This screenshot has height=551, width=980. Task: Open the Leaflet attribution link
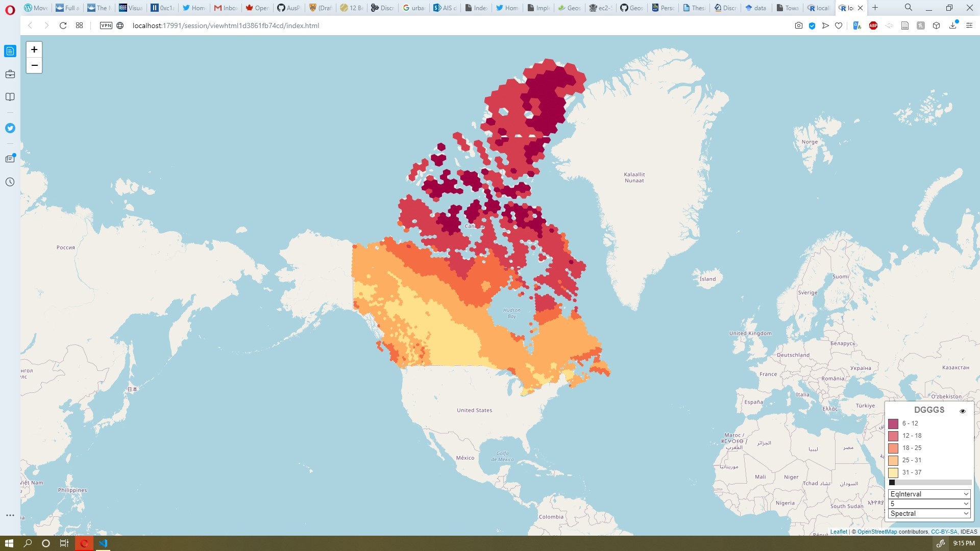838,532
